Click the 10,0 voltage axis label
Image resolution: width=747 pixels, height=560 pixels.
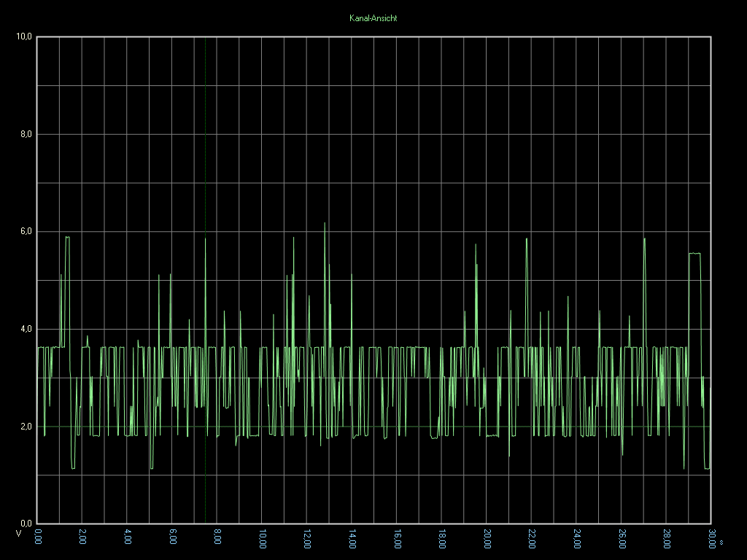pyautogui.click(x=24, y=36)
